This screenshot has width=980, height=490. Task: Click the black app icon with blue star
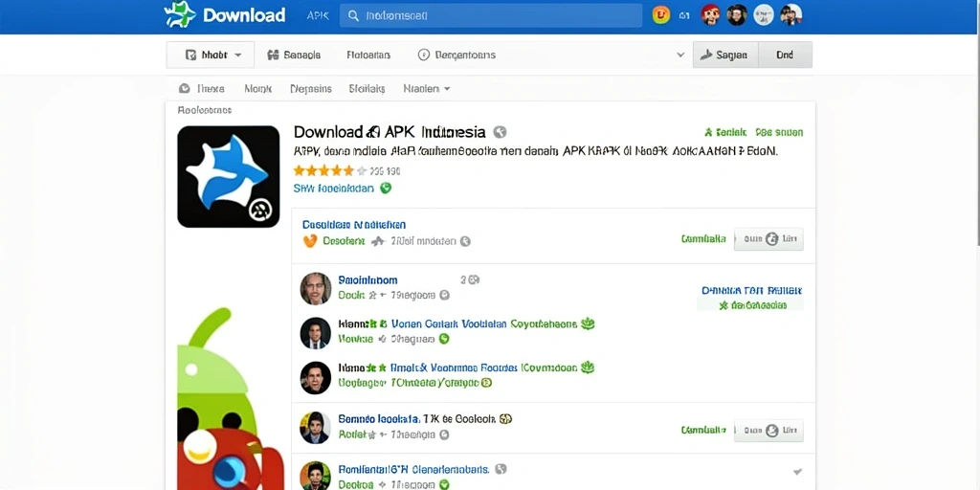[229, 177]
